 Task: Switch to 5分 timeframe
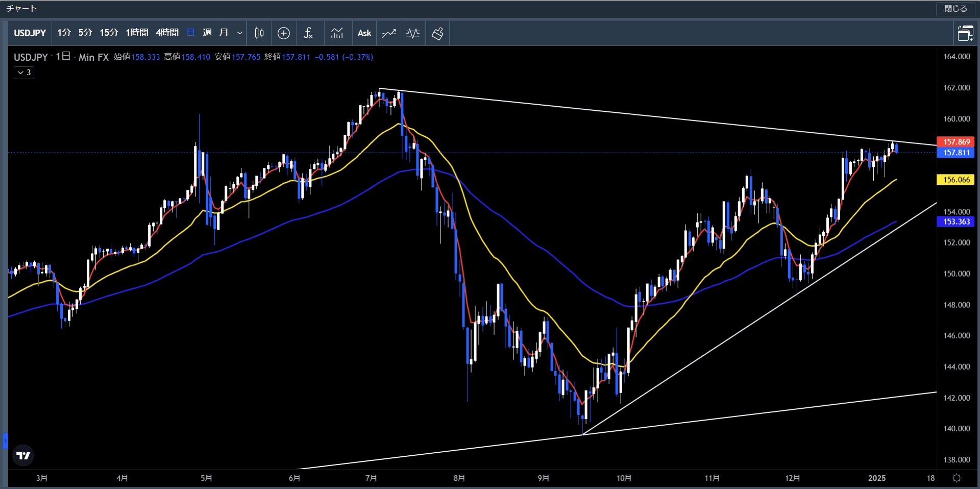click(85, 33)
